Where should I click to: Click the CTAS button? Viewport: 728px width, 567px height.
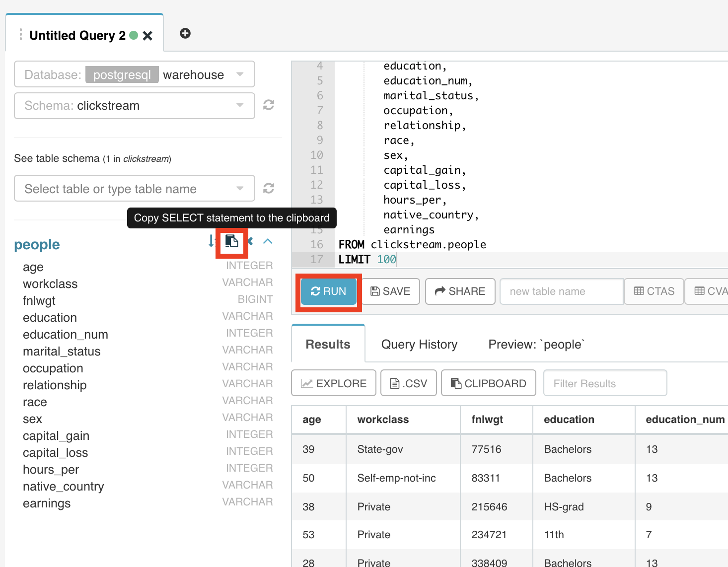(x=654, y=291)
